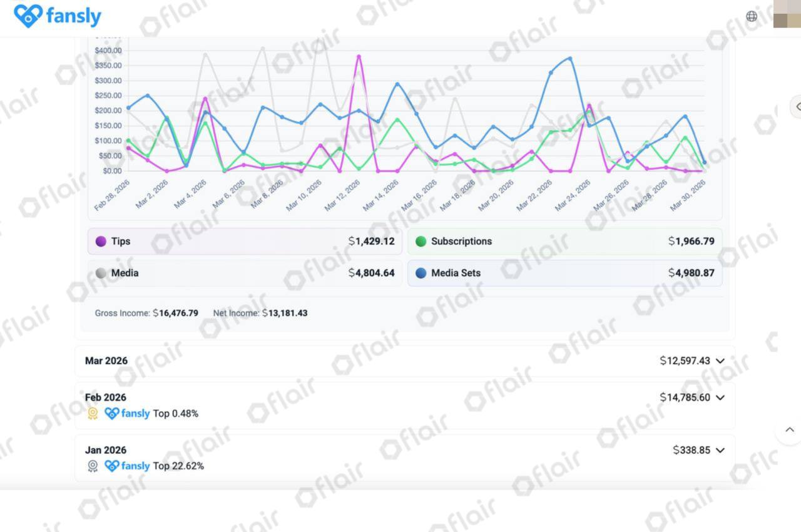This screenshot has width=801, height=532.
Task: Click the Top 22.62% ranking text
Action: click(178, 466)
